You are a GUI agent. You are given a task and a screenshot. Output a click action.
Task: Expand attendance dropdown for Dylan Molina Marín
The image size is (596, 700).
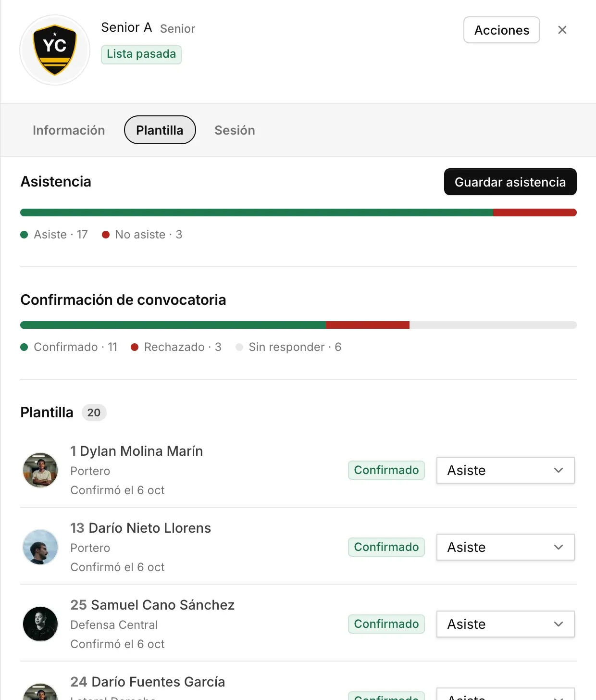pos(505,470)
